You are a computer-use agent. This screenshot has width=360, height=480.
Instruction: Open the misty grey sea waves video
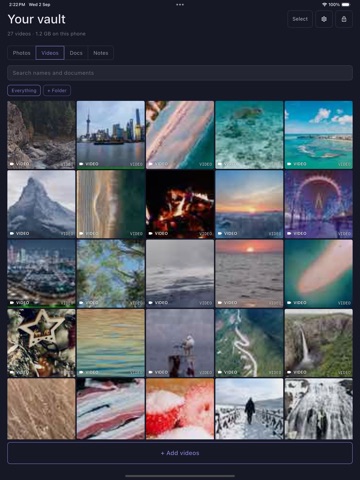tap(180, 274)
